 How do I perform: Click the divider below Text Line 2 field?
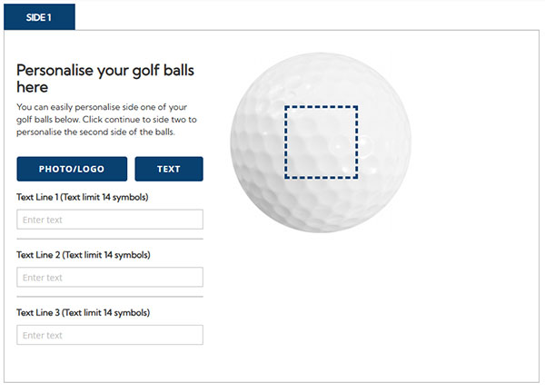tap(109, 297)
